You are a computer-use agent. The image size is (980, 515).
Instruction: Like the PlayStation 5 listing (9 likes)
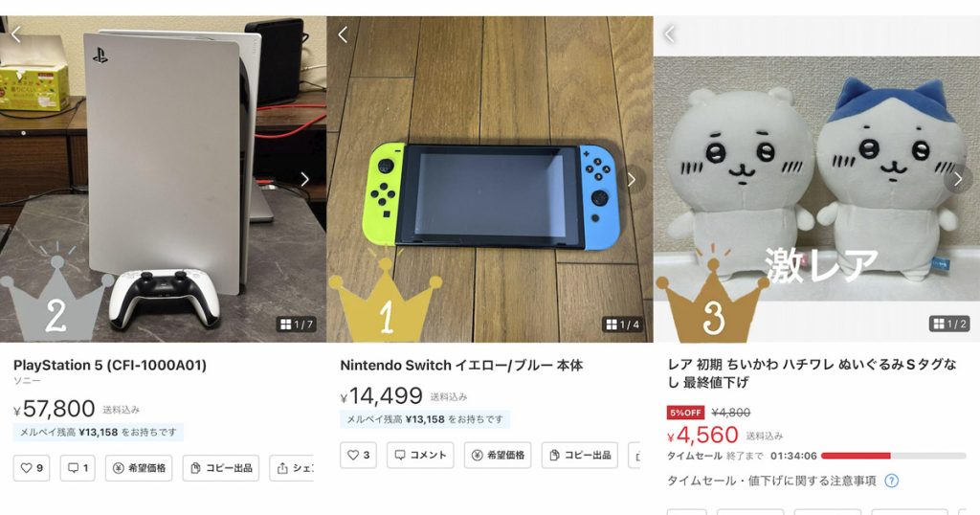click(x=32, y=467)
